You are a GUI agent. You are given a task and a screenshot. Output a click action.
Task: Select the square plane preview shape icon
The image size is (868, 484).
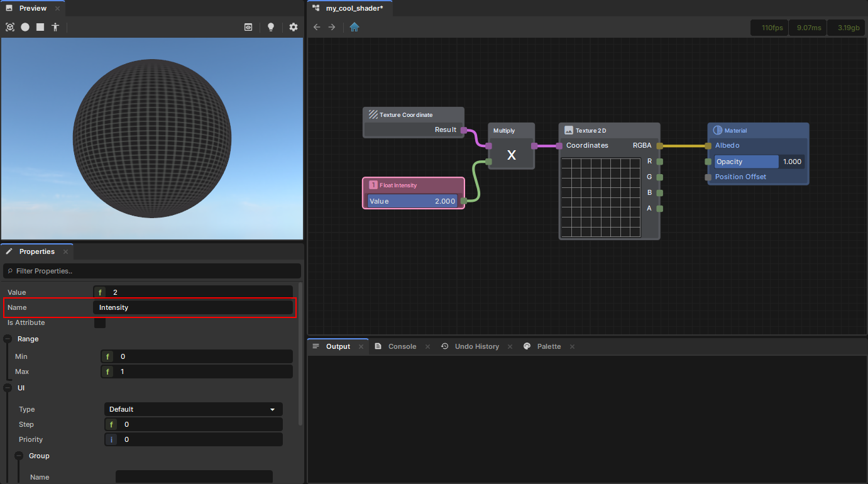pyautogui.click(x=40, y=27)
